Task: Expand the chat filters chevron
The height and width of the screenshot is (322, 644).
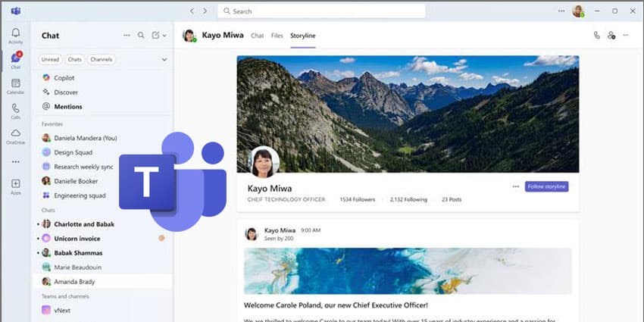Action: [x=164, y=60]
